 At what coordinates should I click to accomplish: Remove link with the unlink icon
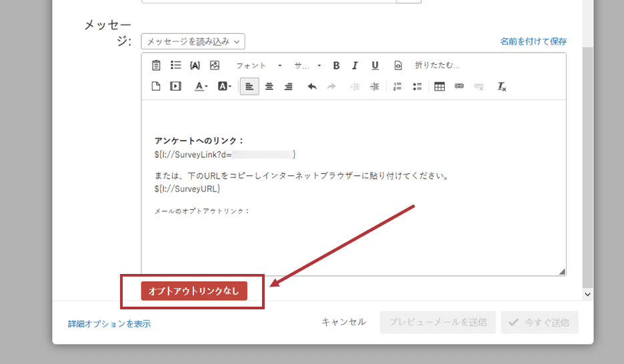pos(479,86)
